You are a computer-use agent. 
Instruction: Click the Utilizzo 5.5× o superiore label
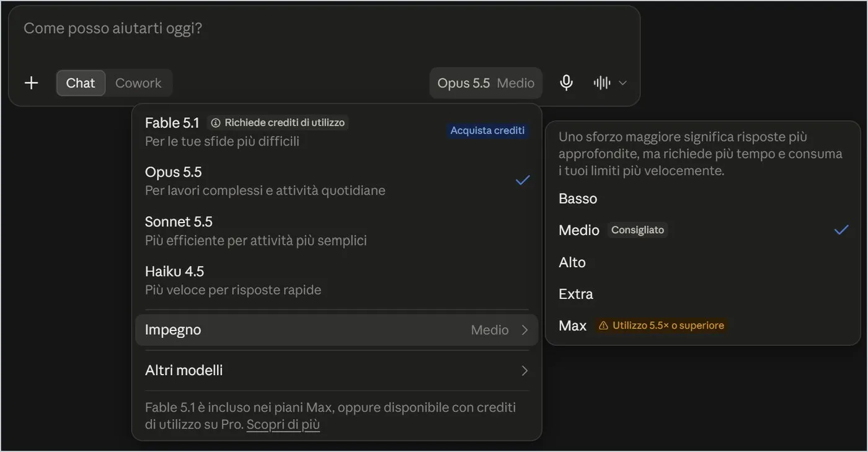tap(662, 326)
